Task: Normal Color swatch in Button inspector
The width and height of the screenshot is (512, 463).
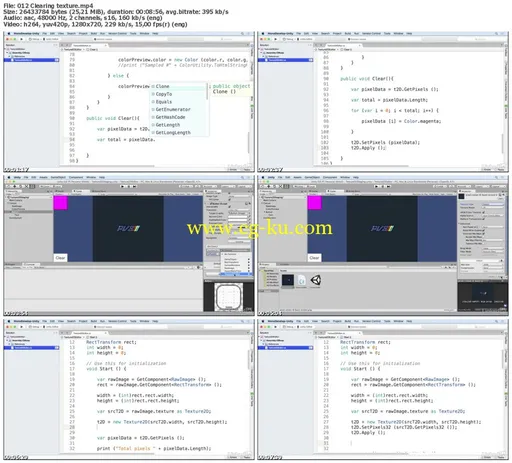Action: click(238, 217)
